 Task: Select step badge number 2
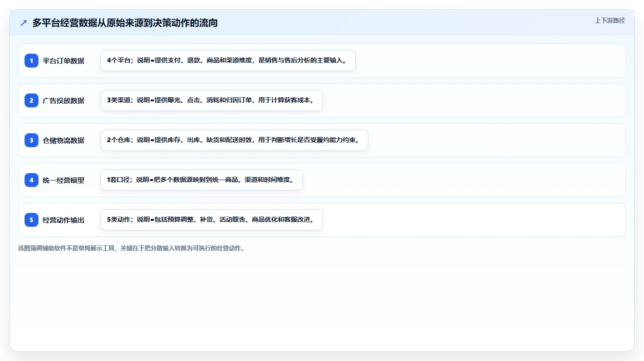pyautogui.click(x=32, y=100)
